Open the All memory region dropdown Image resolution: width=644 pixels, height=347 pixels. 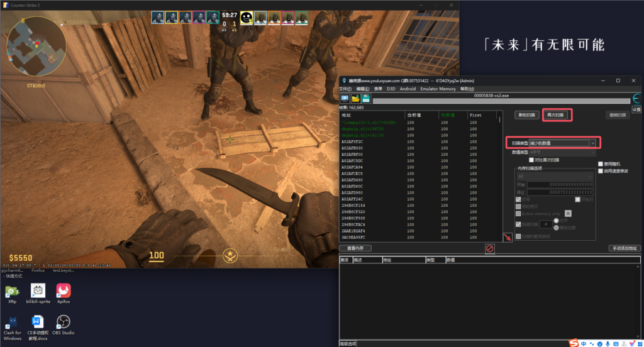click(555, 176)
